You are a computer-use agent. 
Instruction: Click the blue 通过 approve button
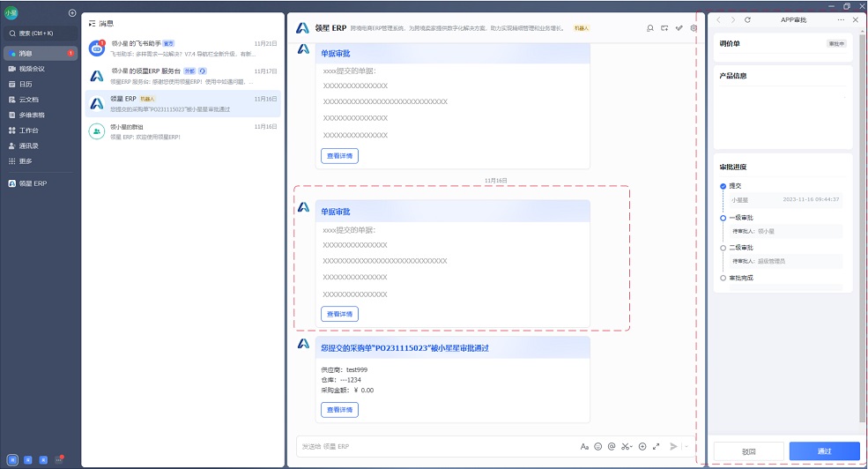point(825,451)
